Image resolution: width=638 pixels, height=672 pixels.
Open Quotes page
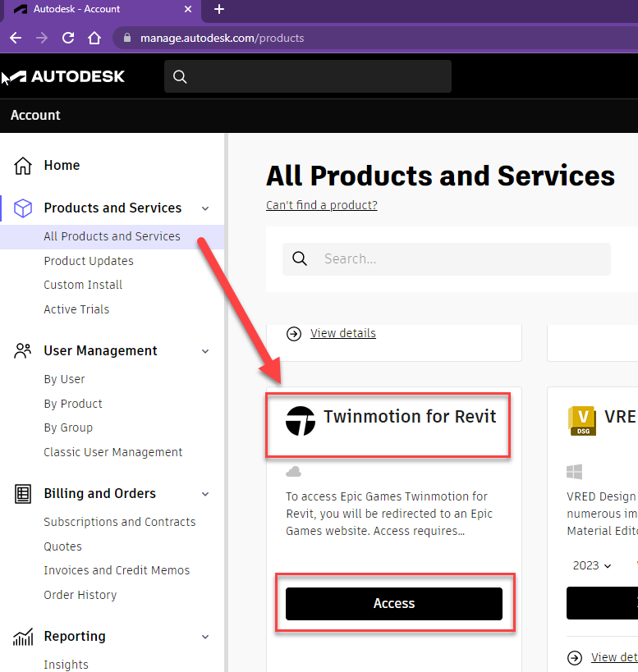coord(62,546)
